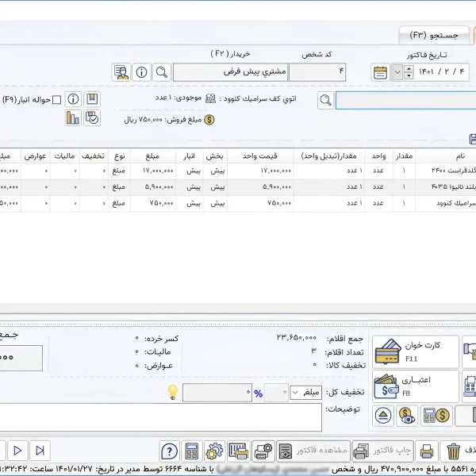Viewport: 476px width, 476px height.
Task: Click the نوع column header
Action: point(120,156)
